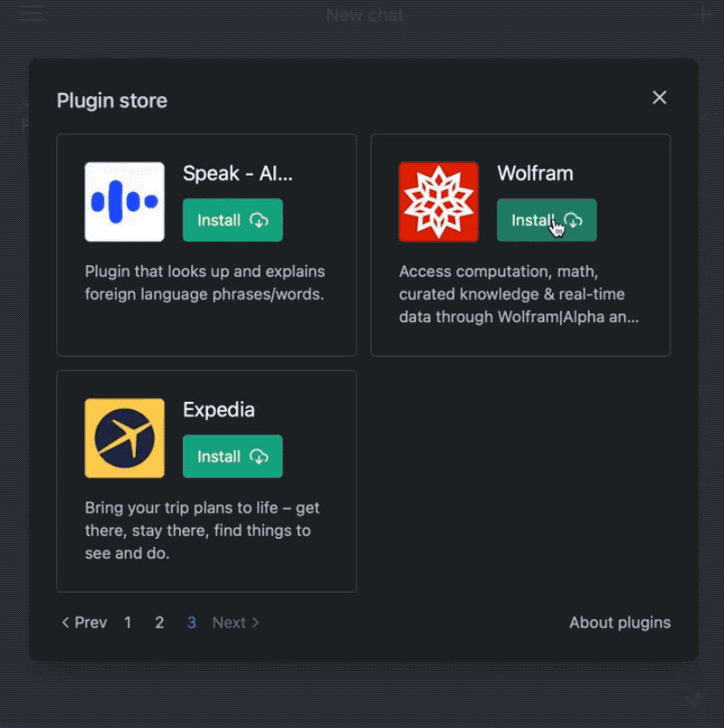Open the About plugins link

(620, 622)
